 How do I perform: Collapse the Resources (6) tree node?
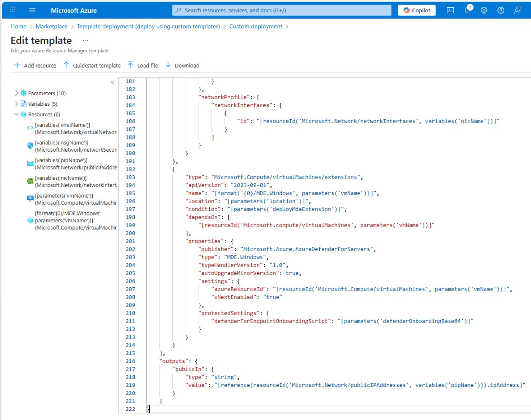click(x=17, y=115)
